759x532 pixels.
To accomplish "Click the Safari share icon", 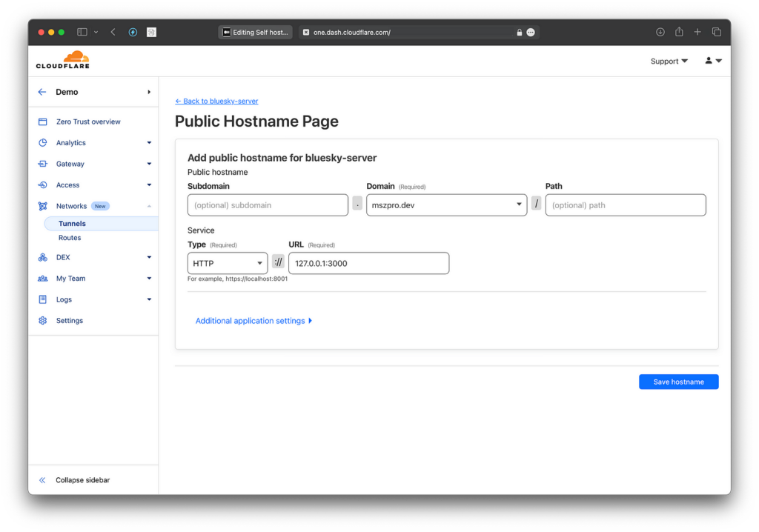I will coord(679,32).
